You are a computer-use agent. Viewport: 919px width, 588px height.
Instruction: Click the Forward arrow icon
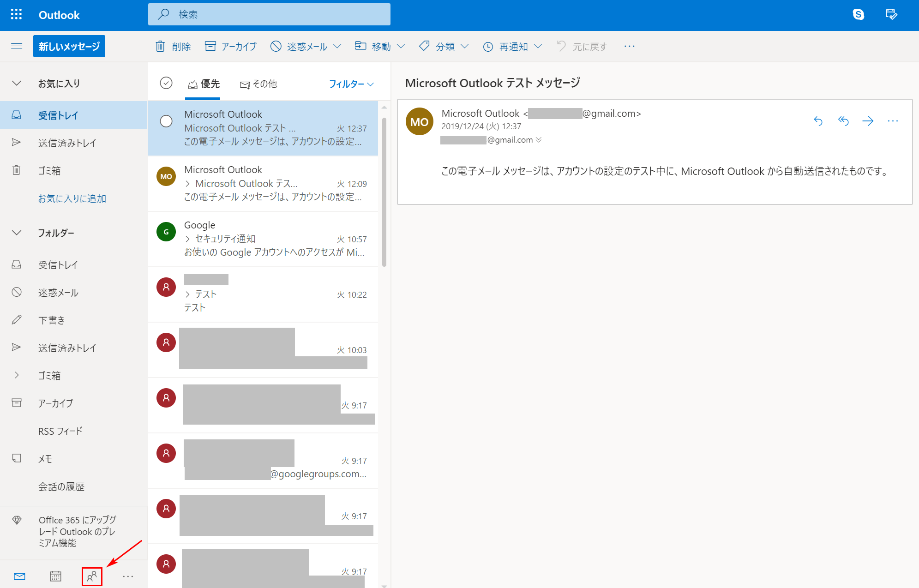pos(868,121)
